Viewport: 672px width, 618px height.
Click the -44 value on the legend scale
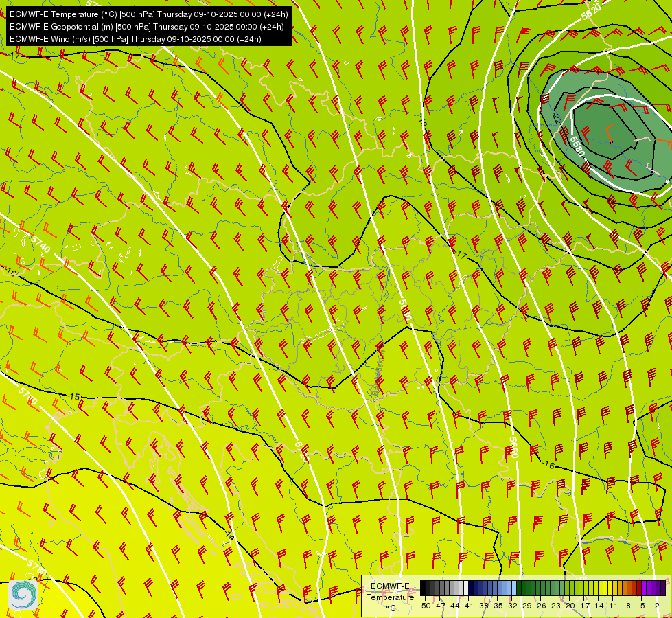click(x=454, y=606)
